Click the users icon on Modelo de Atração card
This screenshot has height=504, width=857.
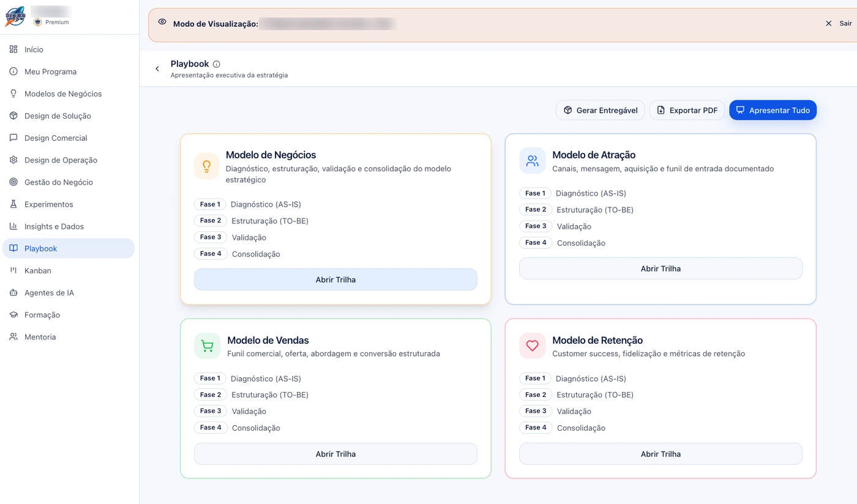(532, 161)
